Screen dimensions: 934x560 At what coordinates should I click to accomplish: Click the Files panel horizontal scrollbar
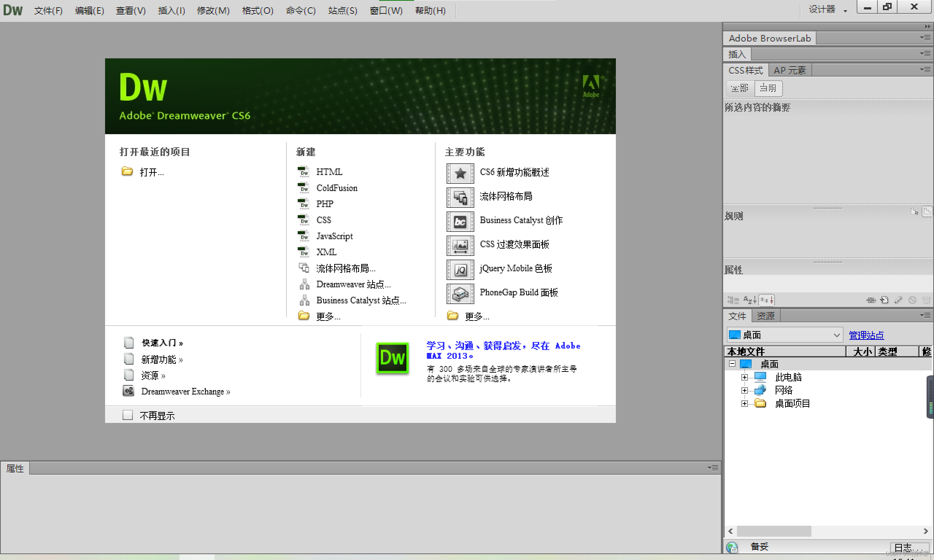click(775, 531)
